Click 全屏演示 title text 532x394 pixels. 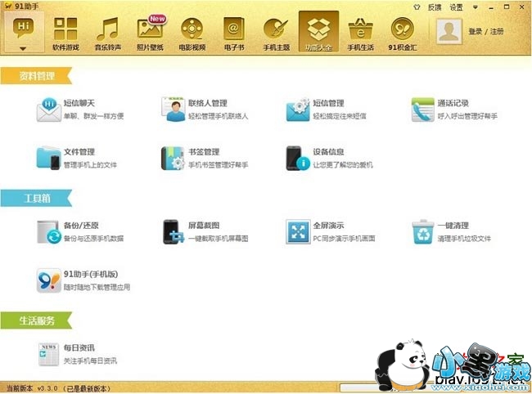tap(328, 226)
